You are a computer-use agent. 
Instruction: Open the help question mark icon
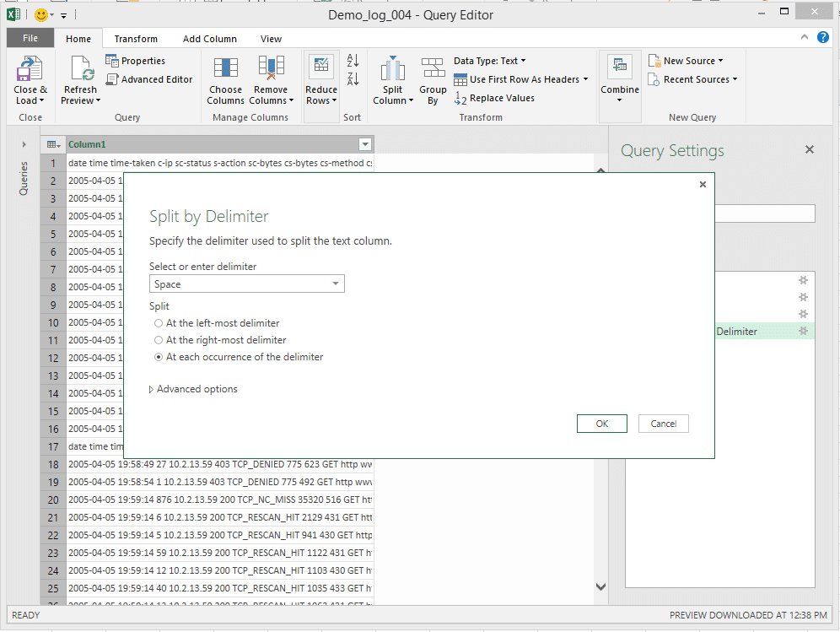[x=823, y=37]
